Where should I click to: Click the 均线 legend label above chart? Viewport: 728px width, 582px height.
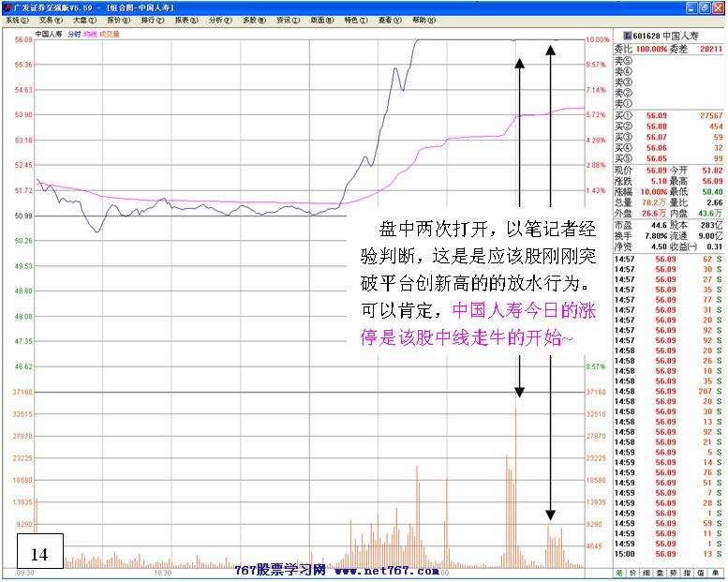click(90, 34)
